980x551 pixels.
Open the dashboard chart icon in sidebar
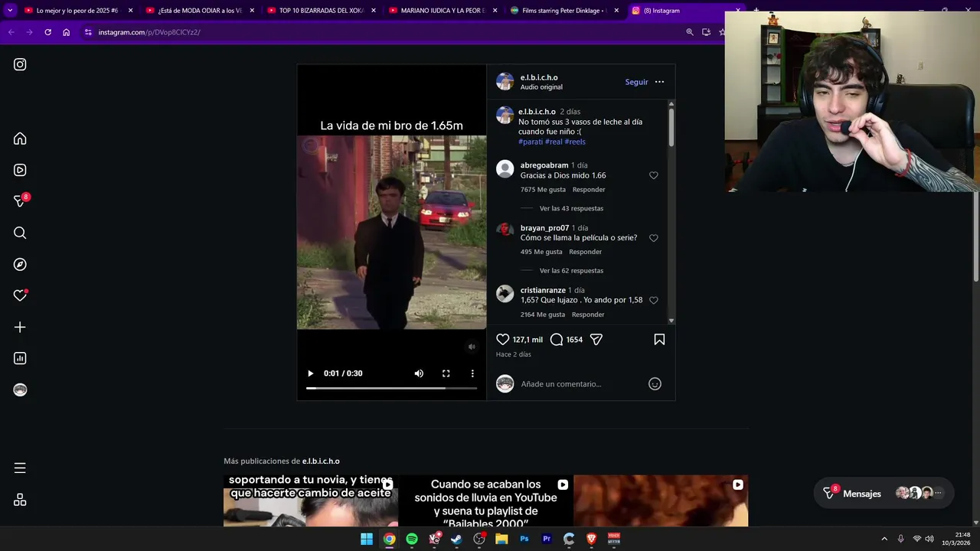(x=20, y=358)
